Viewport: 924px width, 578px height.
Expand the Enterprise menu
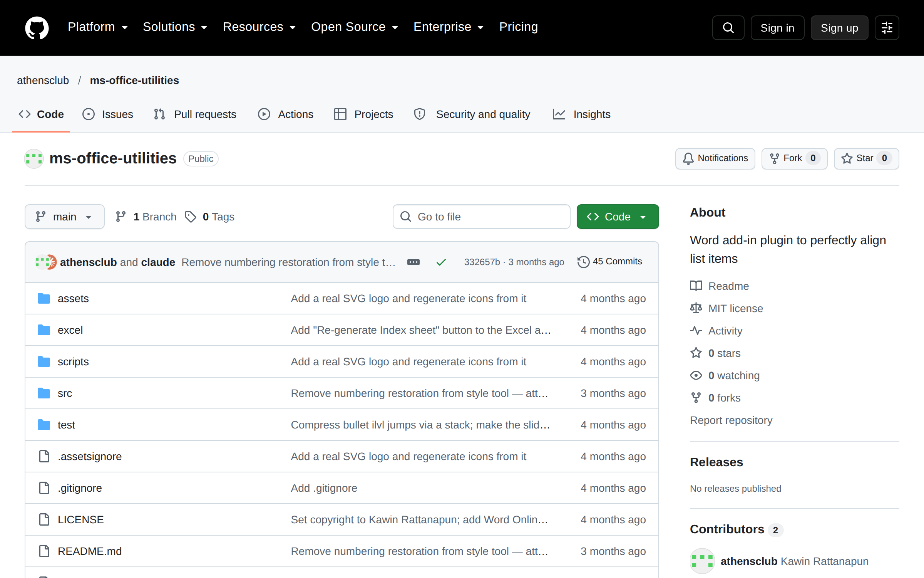449,27
